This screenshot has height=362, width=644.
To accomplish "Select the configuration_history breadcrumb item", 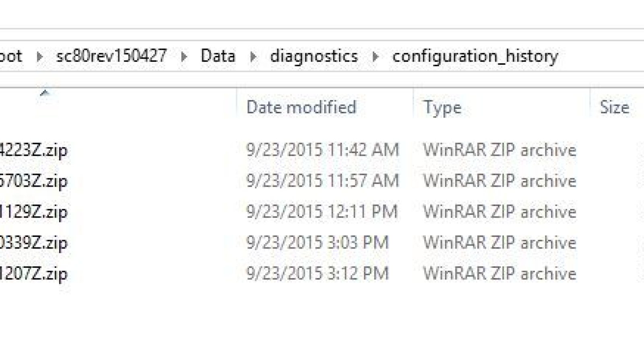I will pos(476,56).
